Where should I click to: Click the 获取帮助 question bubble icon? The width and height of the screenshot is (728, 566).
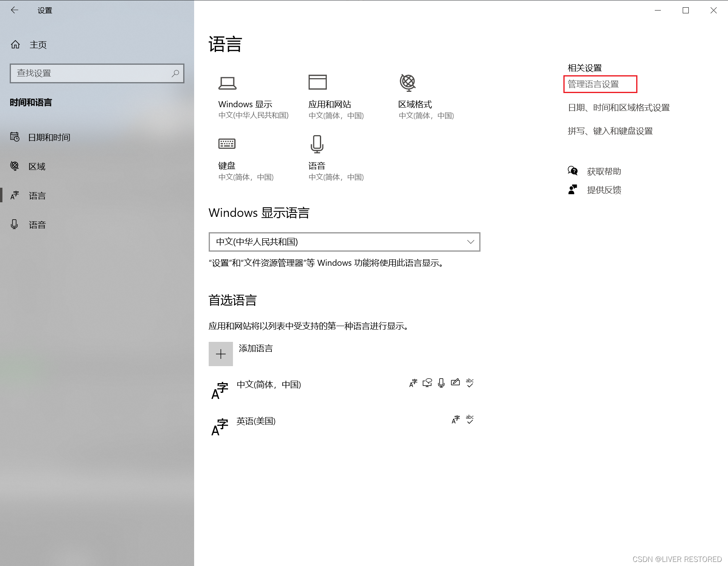(x=573, y=171)
